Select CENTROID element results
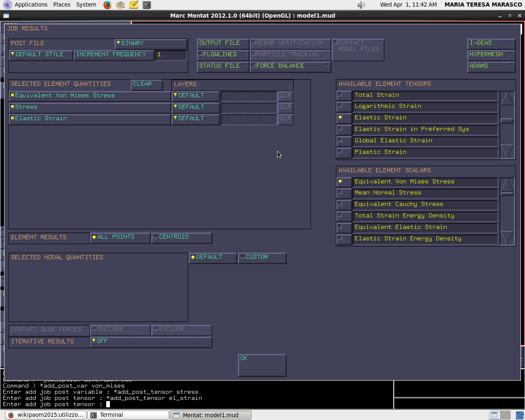This screenshot has width=525, height=420. coord(182,237)
